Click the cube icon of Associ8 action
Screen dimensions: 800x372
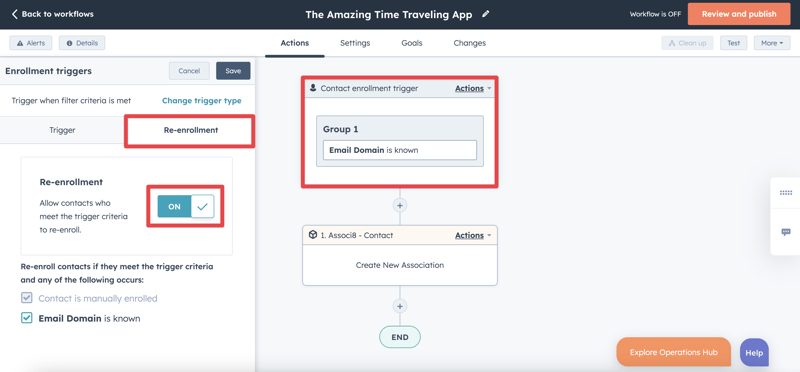click(313, 235)
